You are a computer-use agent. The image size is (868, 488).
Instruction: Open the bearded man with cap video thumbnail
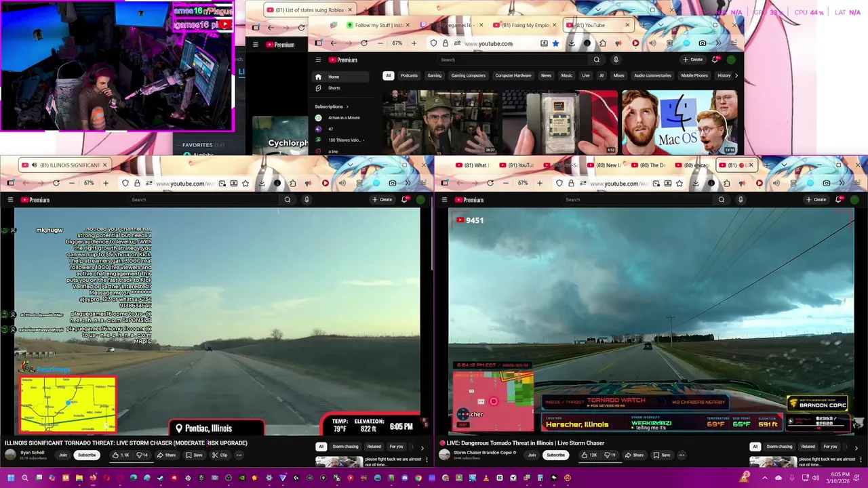pyautogui.click(x=439, y=122)
